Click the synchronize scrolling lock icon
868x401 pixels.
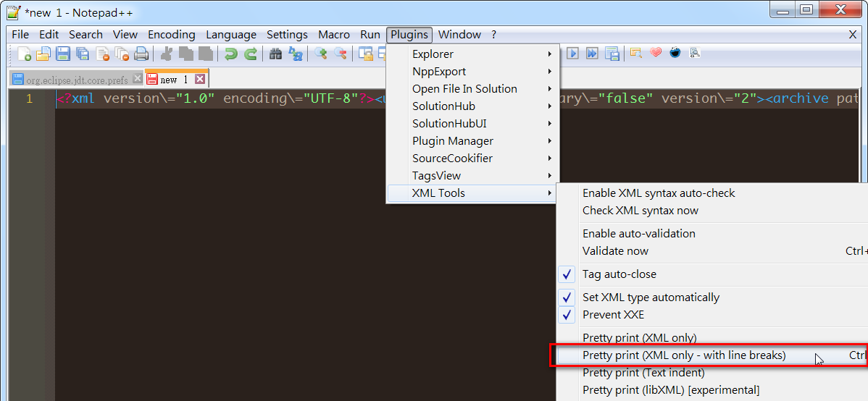(365, 54)
